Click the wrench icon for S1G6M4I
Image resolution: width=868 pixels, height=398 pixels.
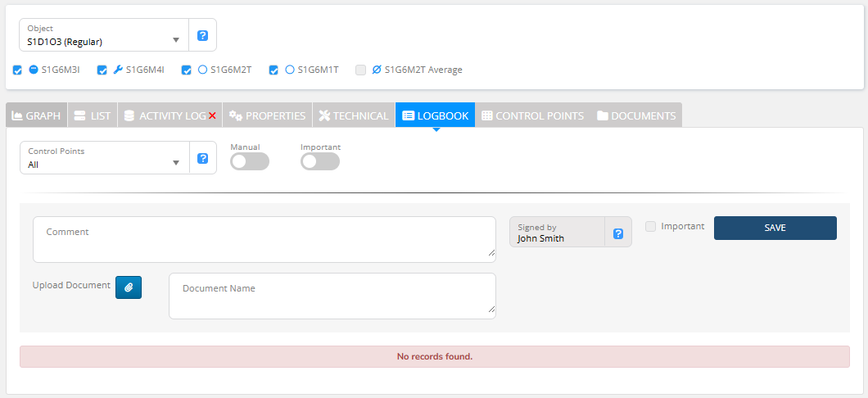click(118, 70)
